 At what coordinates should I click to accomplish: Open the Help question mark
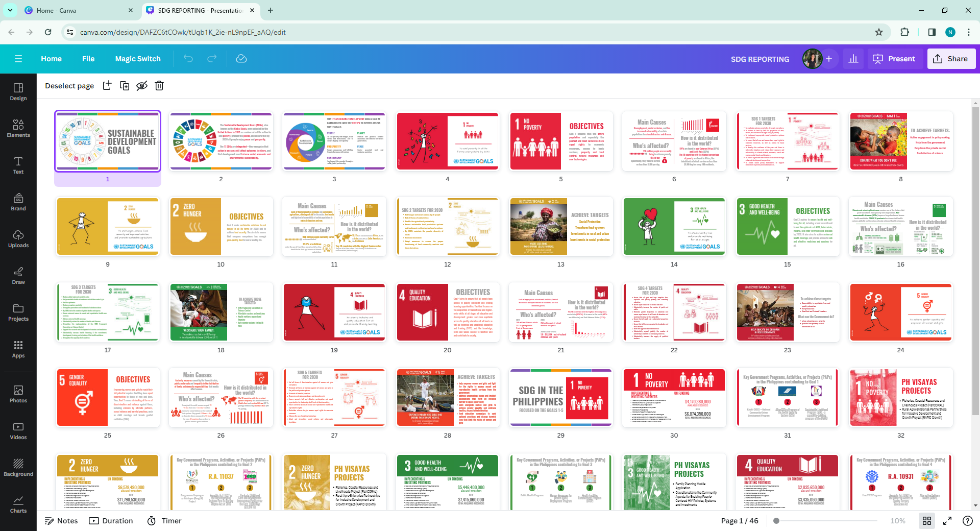click(x=967, y=521)
